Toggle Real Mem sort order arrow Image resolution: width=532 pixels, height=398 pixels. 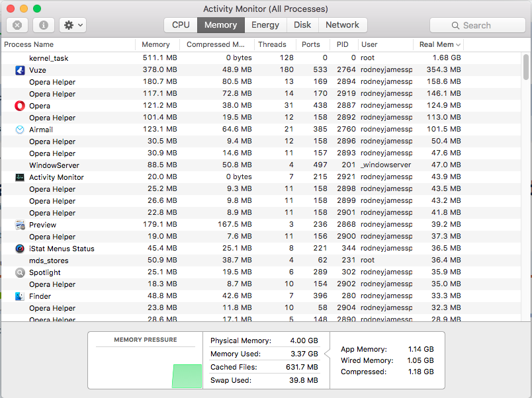point(458,45)
